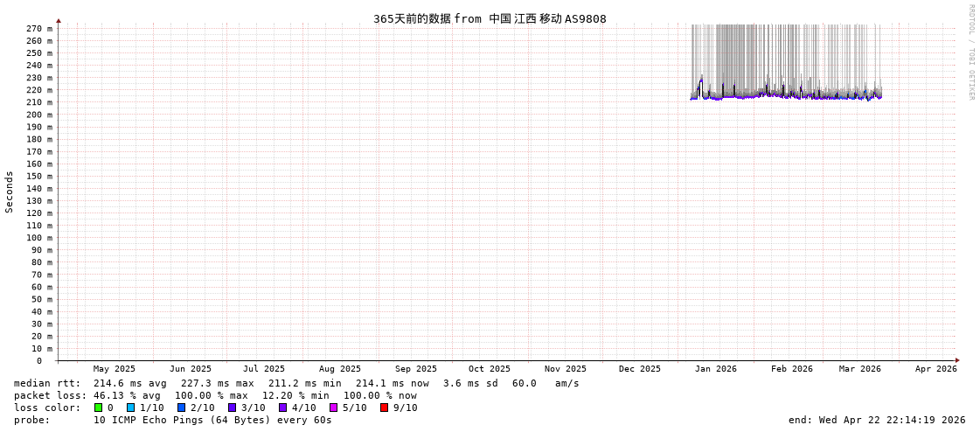Select the May 2025 x-axis label

[115, 369]
